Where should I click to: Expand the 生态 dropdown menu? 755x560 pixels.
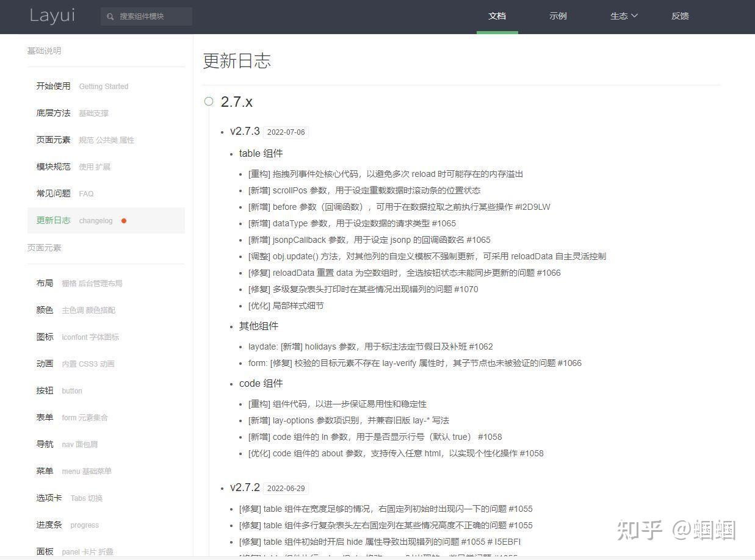coord(623,16)
